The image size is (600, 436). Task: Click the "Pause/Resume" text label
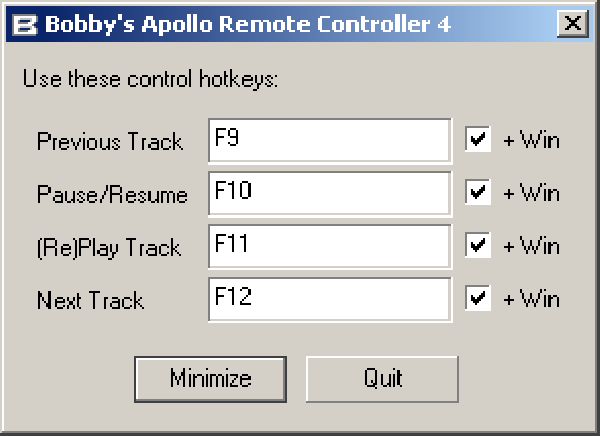[112, 195]
